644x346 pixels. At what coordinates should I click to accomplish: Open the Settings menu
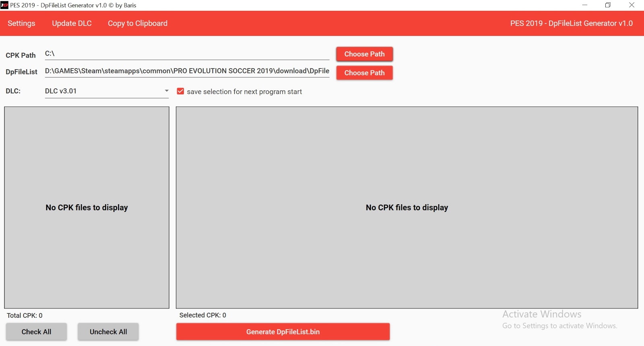pyautogui.click(x=21, y=23)
